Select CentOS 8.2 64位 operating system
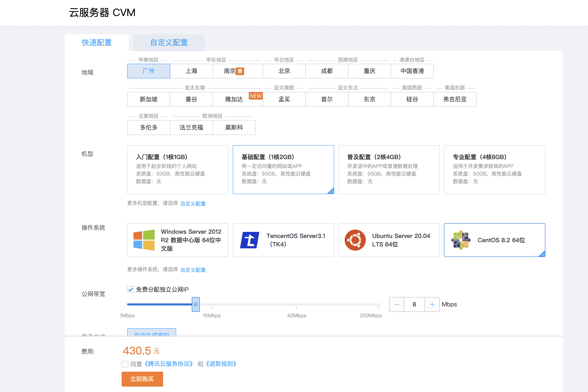Viewport: 588px width, 392px height. click(494, 240)
